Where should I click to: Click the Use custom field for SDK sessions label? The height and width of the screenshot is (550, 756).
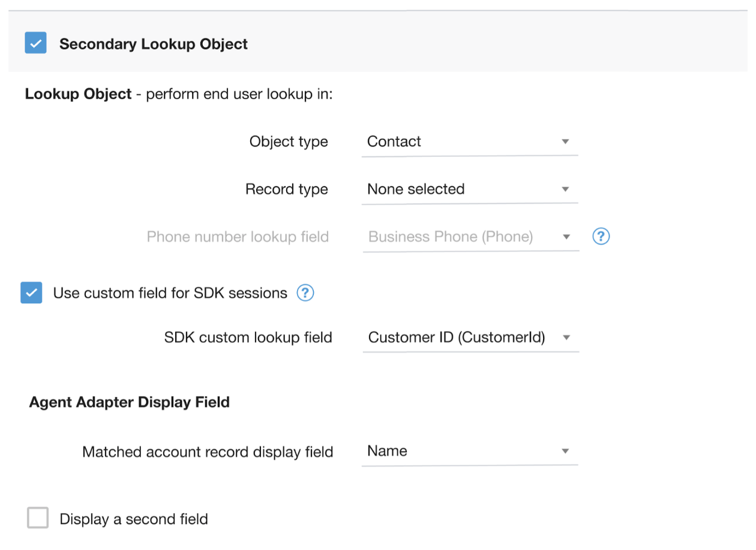coord(170,293)
